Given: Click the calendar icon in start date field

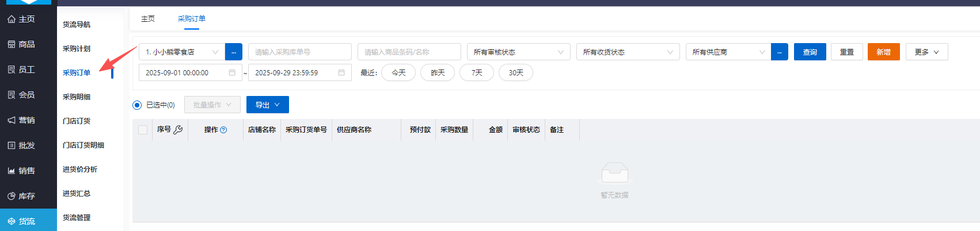Looking at the screenshot, I should pos(232,73).
